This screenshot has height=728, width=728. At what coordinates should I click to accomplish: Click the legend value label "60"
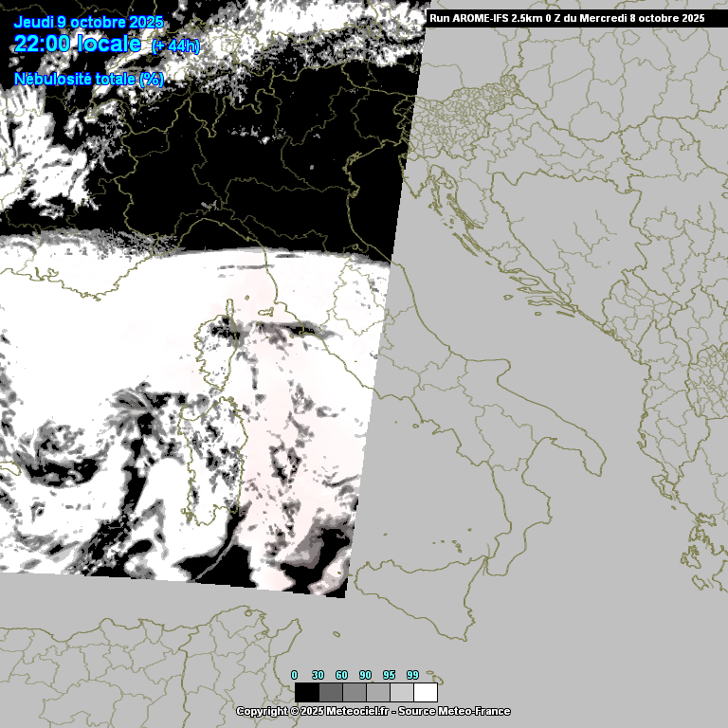(x=341, y=675)
